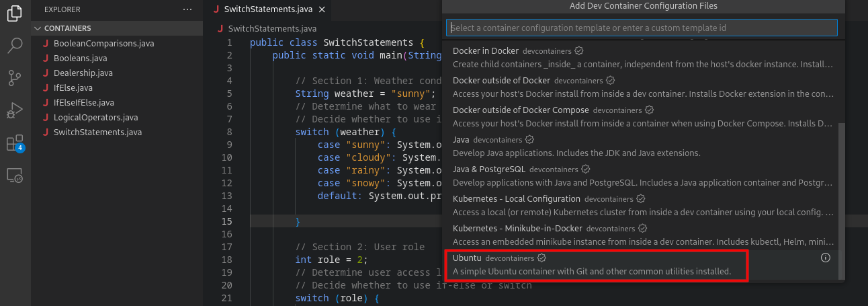
Task: Open the Extensions view with badge
Action: click(15, 143)
